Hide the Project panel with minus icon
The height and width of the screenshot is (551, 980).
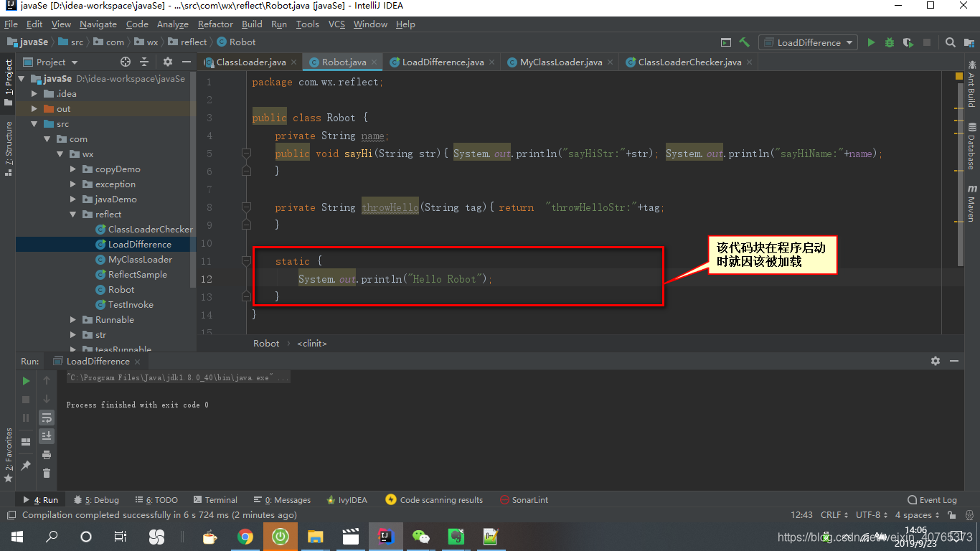coord(186,62)
